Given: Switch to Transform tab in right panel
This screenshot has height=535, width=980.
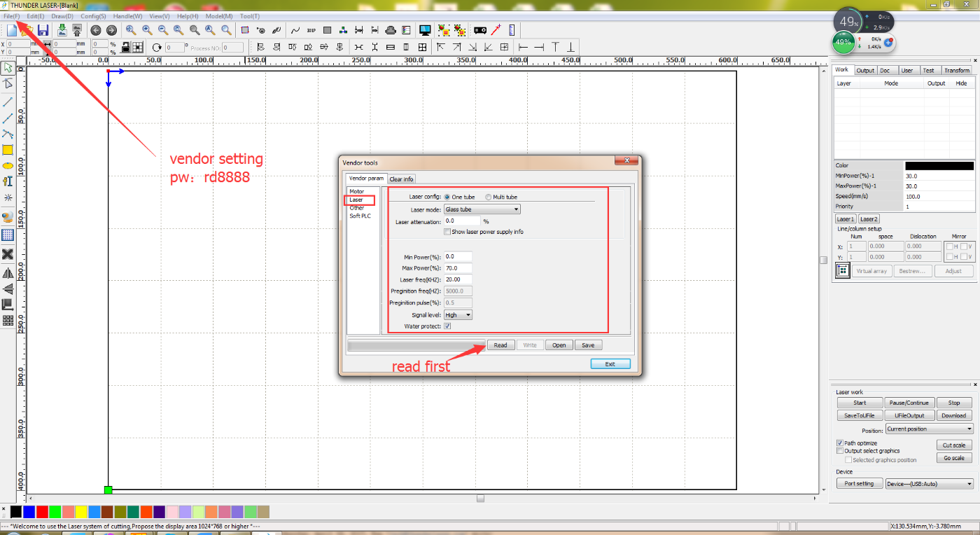Looking at the screenshot, I should point(956,70).
